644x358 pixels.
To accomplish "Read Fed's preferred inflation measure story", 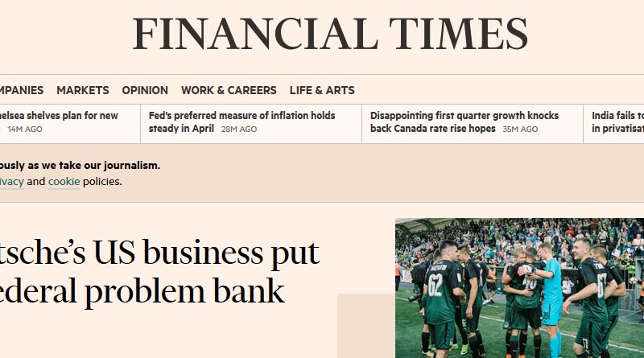I will [242, 122].
